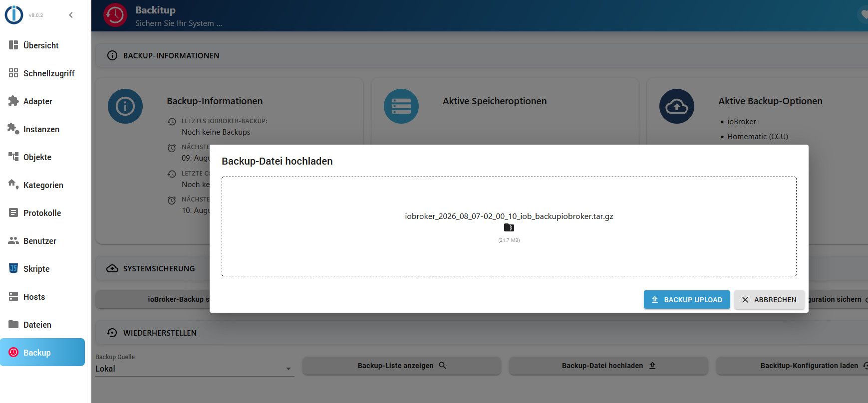The width and height of the screenshot is (868, 403).
Task: Click the dashed file drop zone
Action: [x=509, y=226]
